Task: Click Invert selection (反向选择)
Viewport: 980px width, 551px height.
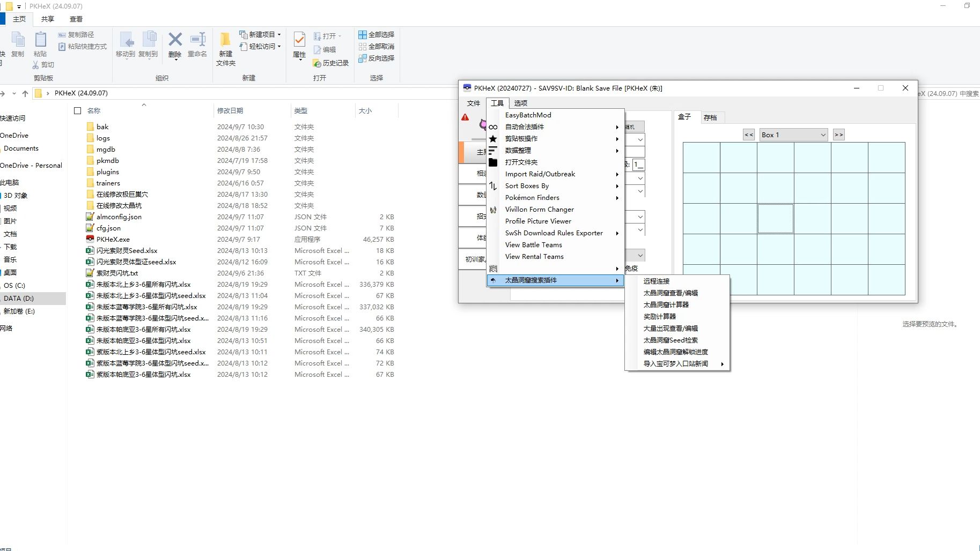Action: [x=377, y=58]
